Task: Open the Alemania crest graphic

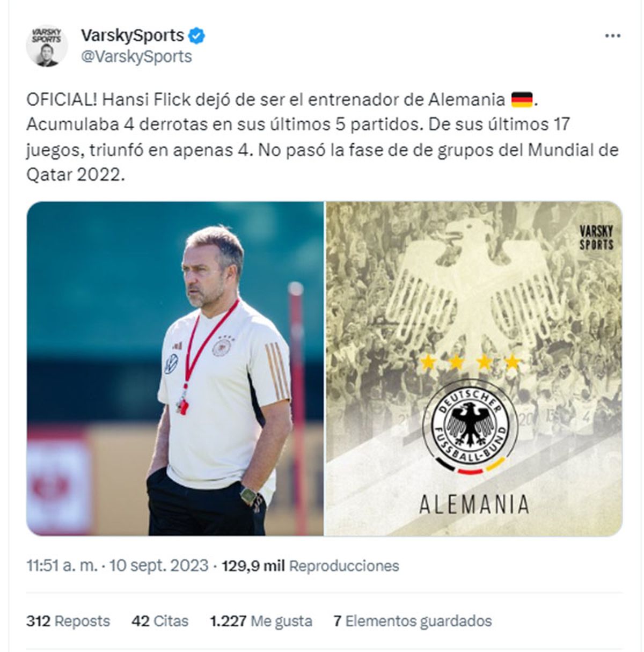Action: click(474, 369)
